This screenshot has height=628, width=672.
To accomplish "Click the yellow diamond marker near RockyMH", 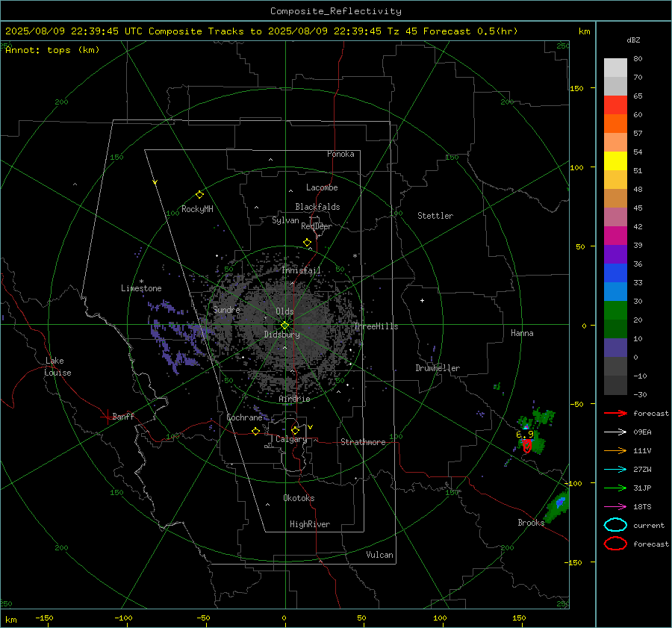I will coord(199,195).
